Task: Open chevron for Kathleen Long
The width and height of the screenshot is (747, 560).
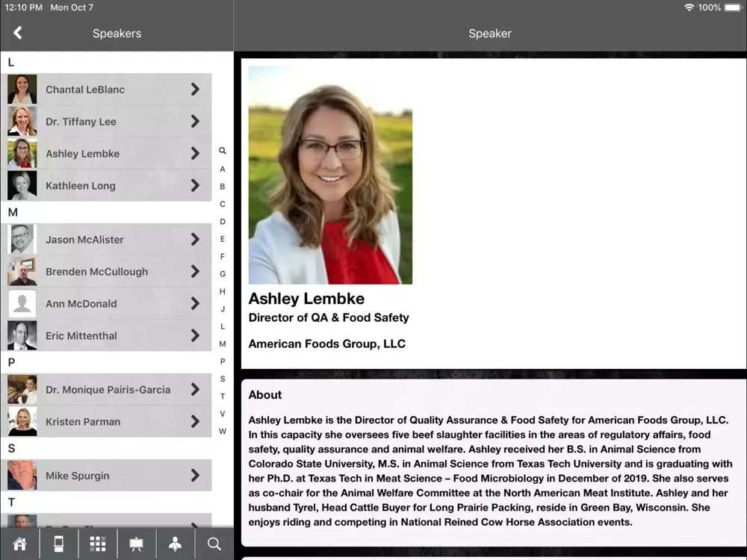Action: click(195, 185)
